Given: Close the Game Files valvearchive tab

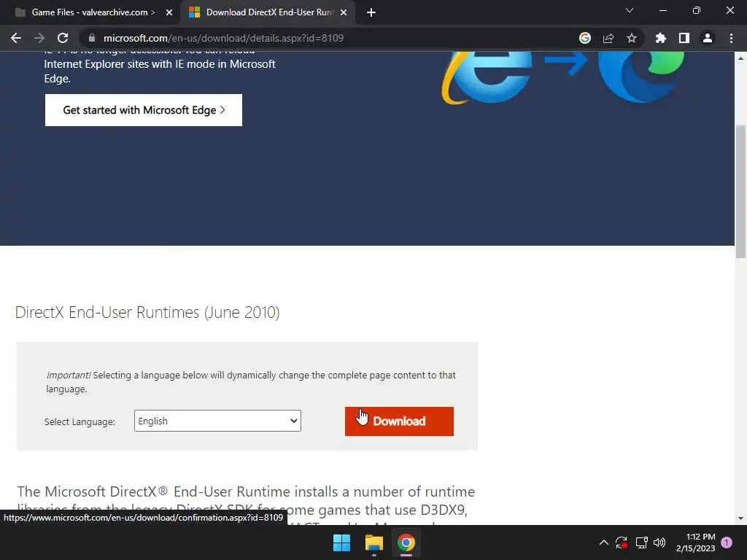Looking at the screenshot, I should click(x=169, y=12).
